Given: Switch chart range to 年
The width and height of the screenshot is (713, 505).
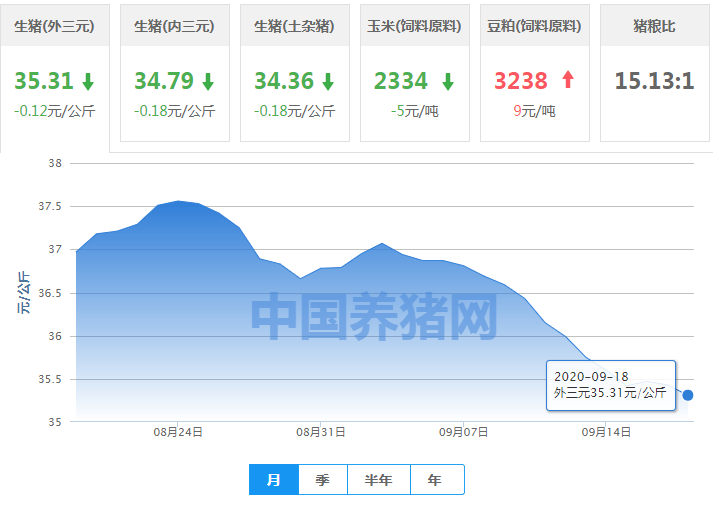Looking at the screenshot, I should click(x=437, y=480).
